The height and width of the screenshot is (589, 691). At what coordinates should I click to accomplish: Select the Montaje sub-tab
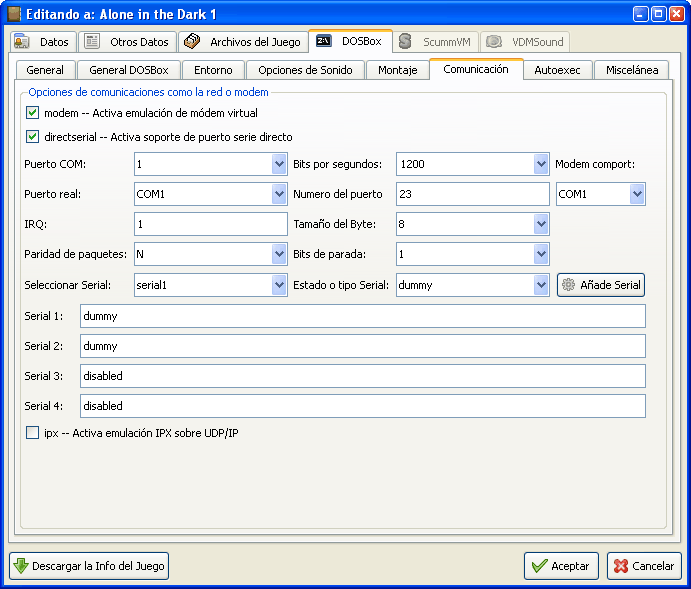click(398, 70)
